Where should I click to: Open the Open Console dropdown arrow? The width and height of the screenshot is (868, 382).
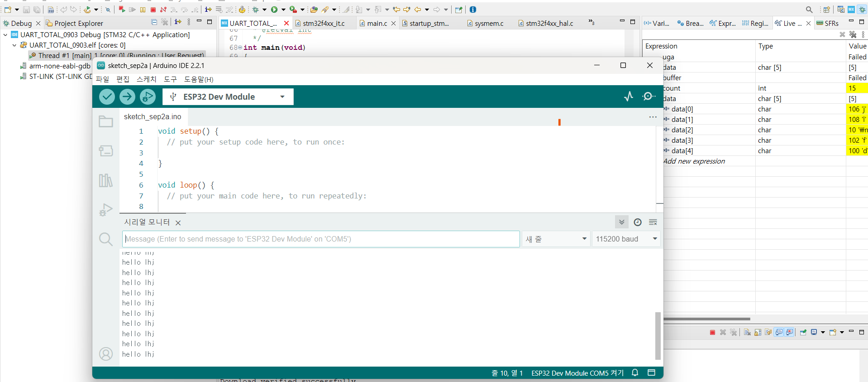842,332
